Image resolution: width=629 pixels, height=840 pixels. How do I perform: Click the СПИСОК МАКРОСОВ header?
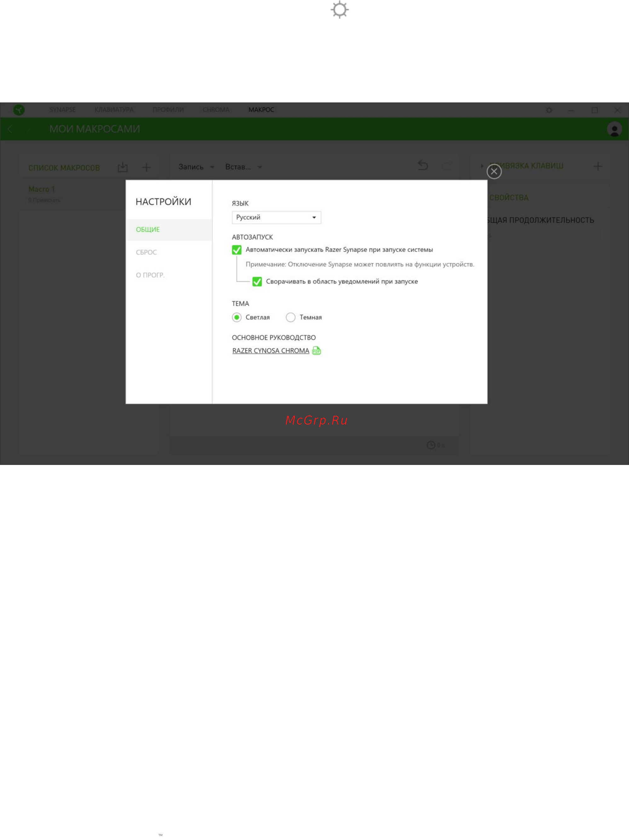[x=64, y=168]
